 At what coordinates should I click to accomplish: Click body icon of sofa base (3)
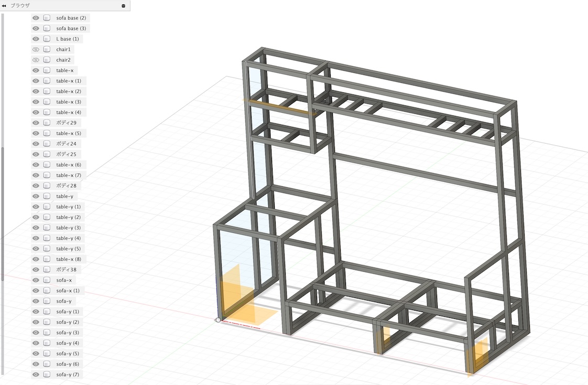(47, 28)
